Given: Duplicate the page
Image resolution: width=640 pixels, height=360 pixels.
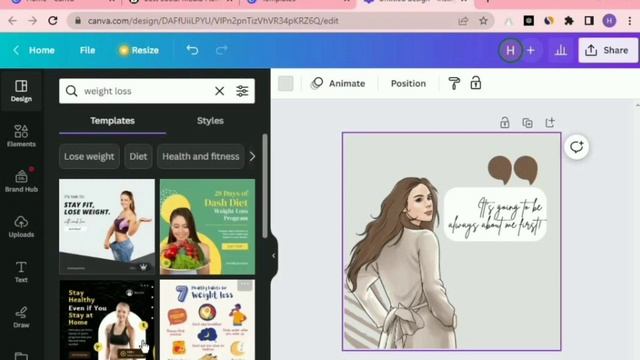Looking at the screenshot, I should pos(527,122).
